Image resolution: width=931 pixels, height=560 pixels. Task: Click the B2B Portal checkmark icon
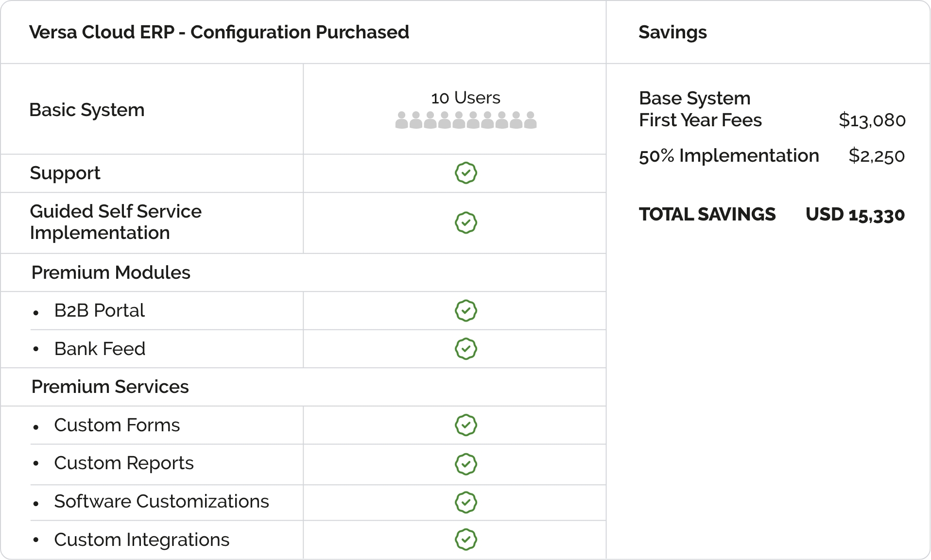[x=465, y=311]
